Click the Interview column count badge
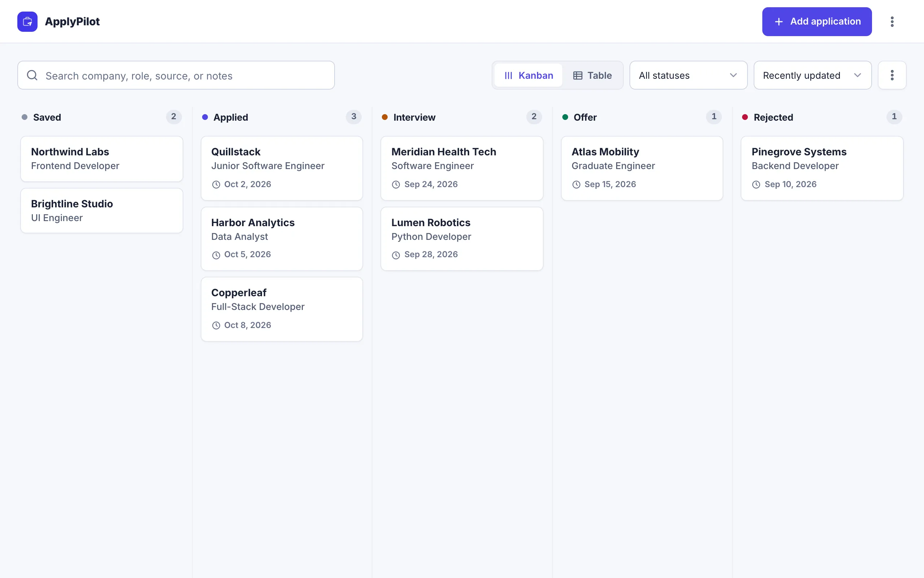The height and width of the screenshot is (578, 924). click(534, 117)
